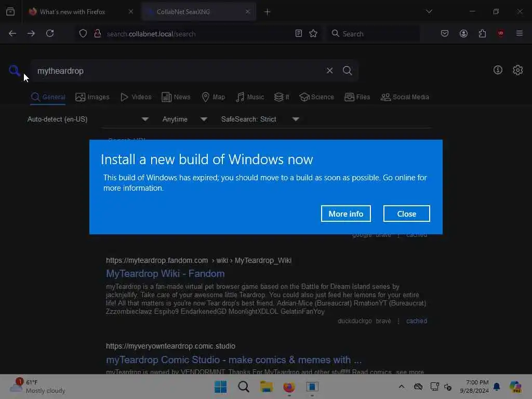Select the CollabNet SearXNG tab

[x=198, y=12]
